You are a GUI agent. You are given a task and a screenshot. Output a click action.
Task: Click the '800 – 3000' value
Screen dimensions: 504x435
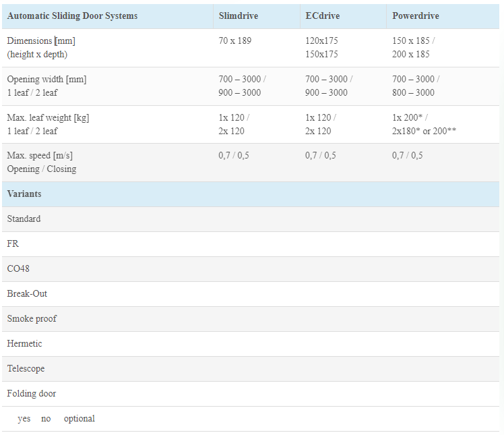click(x=413, y=92)
